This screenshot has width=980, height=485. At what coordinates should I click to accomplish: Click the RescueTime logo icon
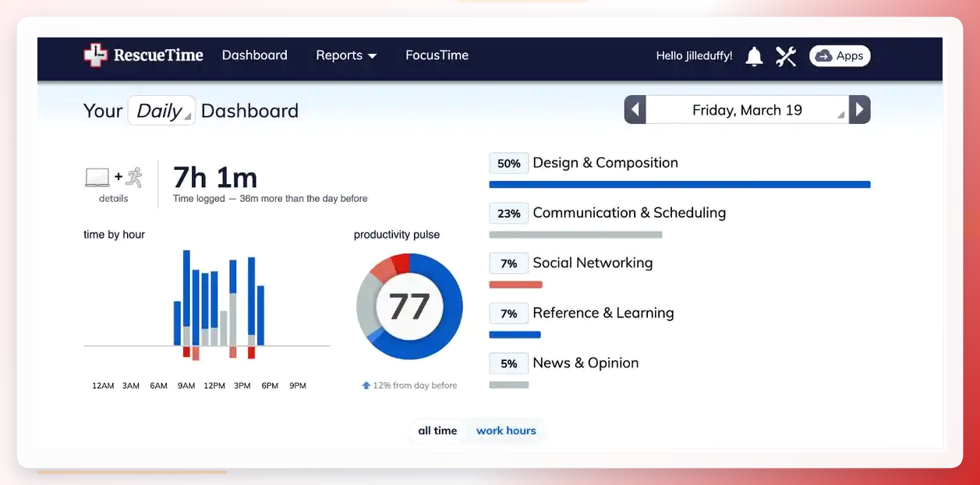click(x=95, y=55)
